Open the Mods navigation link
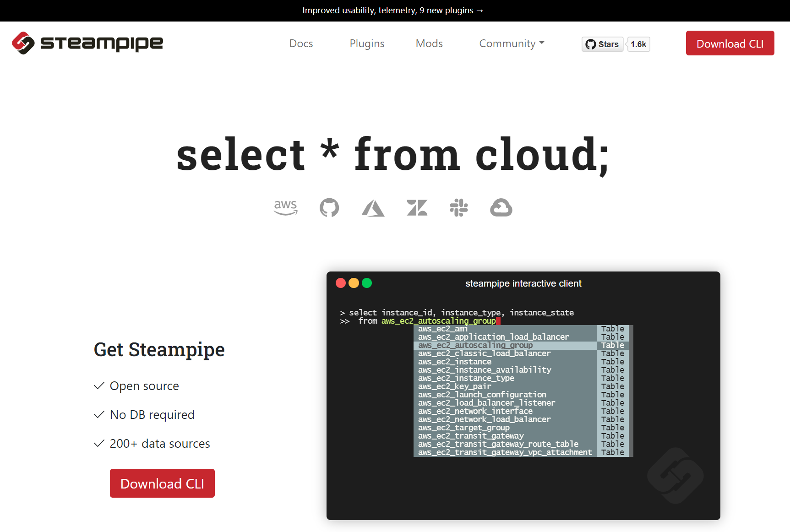 click(x=429, y=43)
